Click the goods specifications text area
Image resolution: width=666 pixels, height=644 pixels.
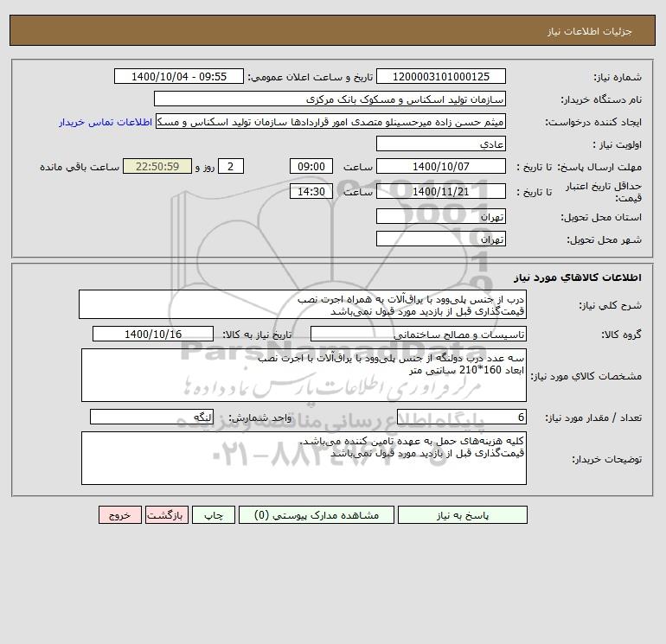[x=304, y=375]
